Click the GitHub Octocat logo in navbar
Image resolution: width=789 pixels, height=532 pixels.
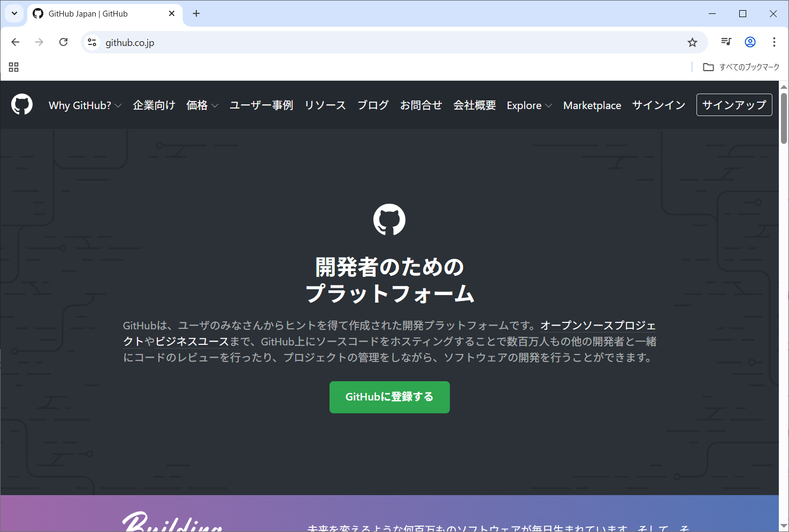(22, 105)
